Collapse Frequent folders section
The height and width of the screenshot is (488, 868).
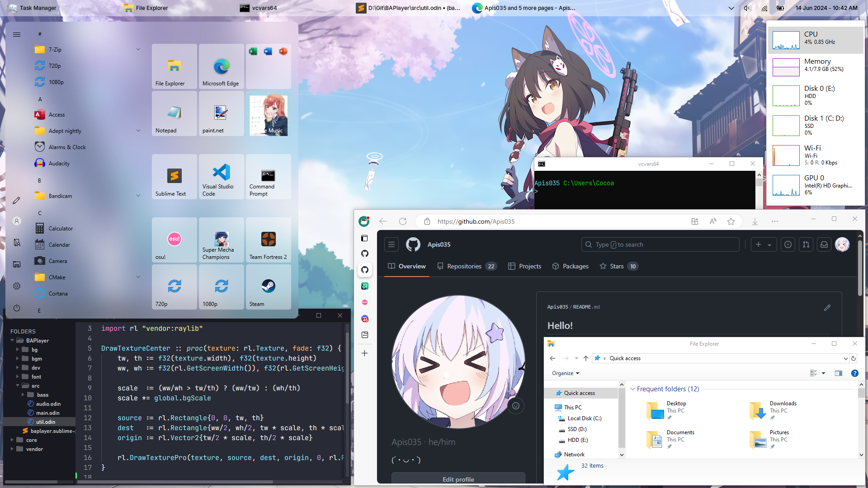tap(632, 389)
